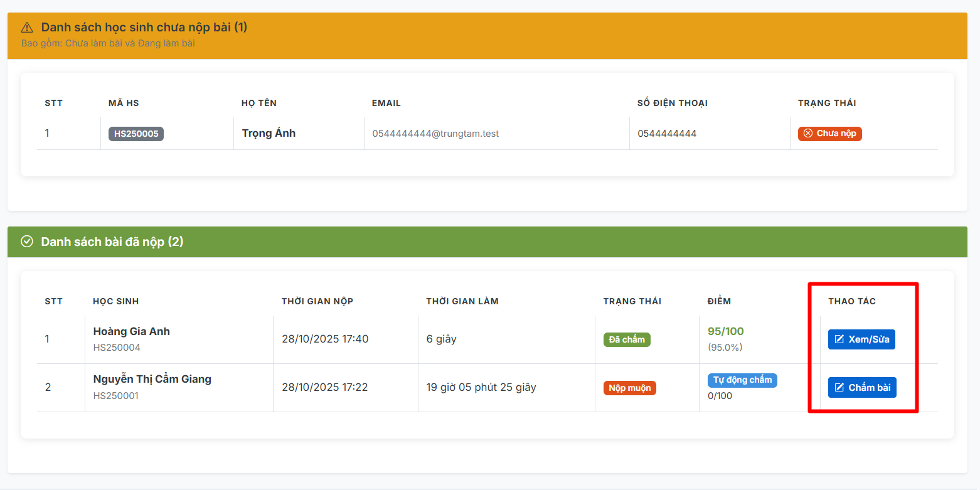Click the Danh sách học sinh chưa nộp bài title
Viewport: 980px width, 490px height.
coord(144,28)
